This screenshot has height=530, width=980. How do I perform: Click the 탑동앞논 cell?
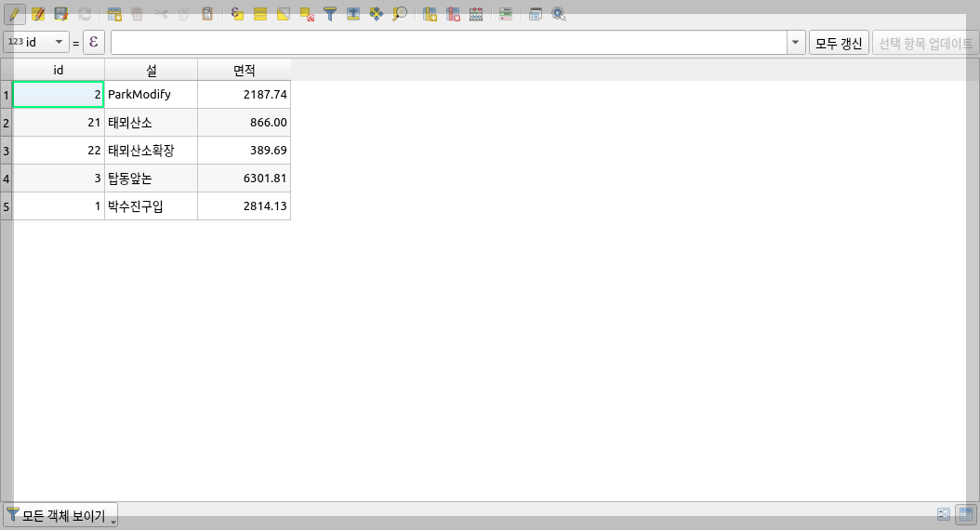coord(152,179)
